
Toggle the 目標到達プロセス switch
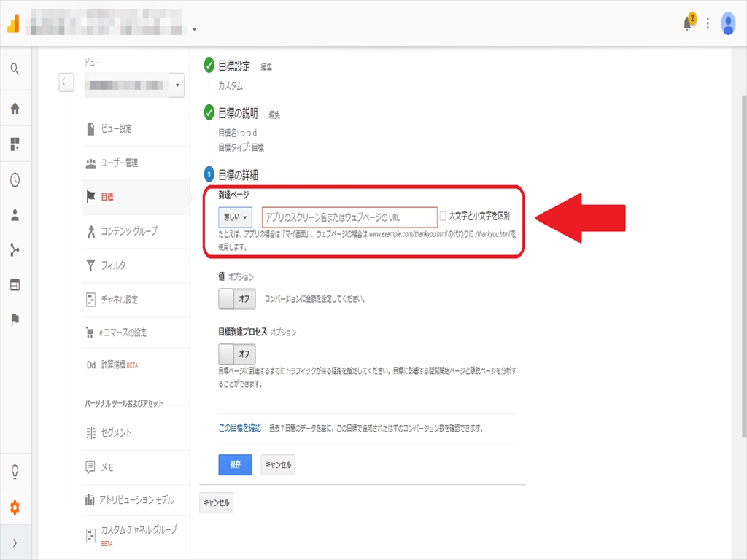[236, 354]
